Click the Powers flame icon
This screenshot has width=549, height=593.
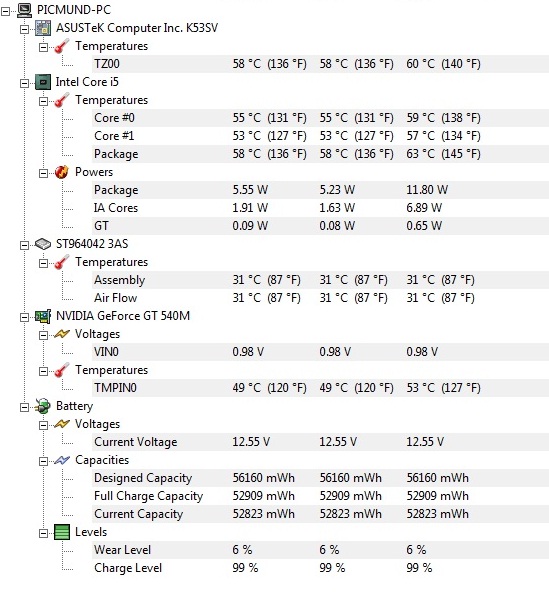[62, 172]
